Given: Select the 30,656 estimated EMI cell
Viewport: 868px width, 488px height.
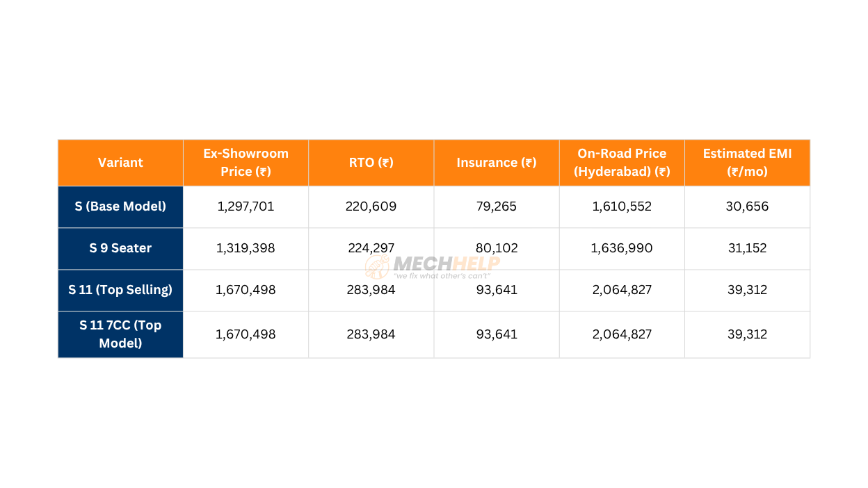Looking at the screenshot, I should [x=747, y=206].
